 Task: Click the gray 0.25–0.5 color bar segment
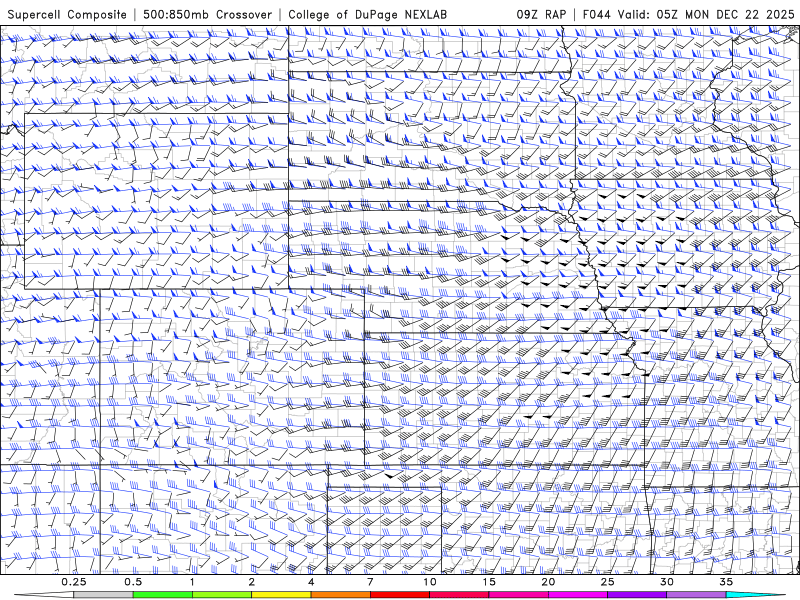(x=103, y=595)
